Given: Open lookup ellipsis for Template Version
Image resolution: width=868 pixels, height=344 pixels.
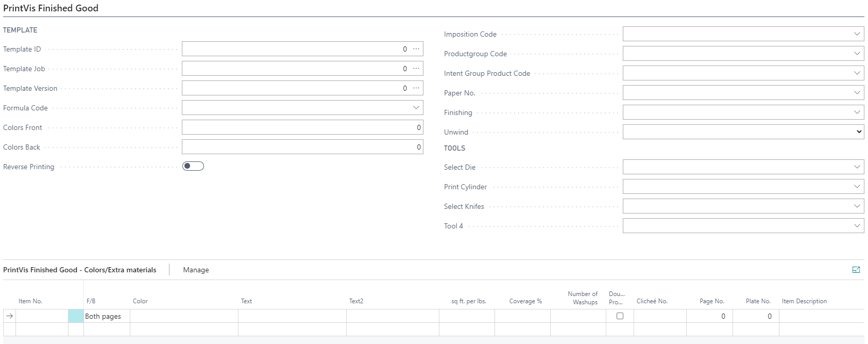Looking at the screenshot, I should 416,88.
